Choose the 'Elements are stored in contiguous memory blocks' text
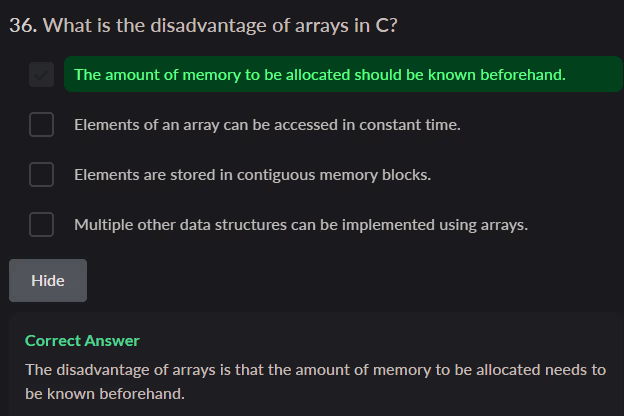 coord(252,175)
